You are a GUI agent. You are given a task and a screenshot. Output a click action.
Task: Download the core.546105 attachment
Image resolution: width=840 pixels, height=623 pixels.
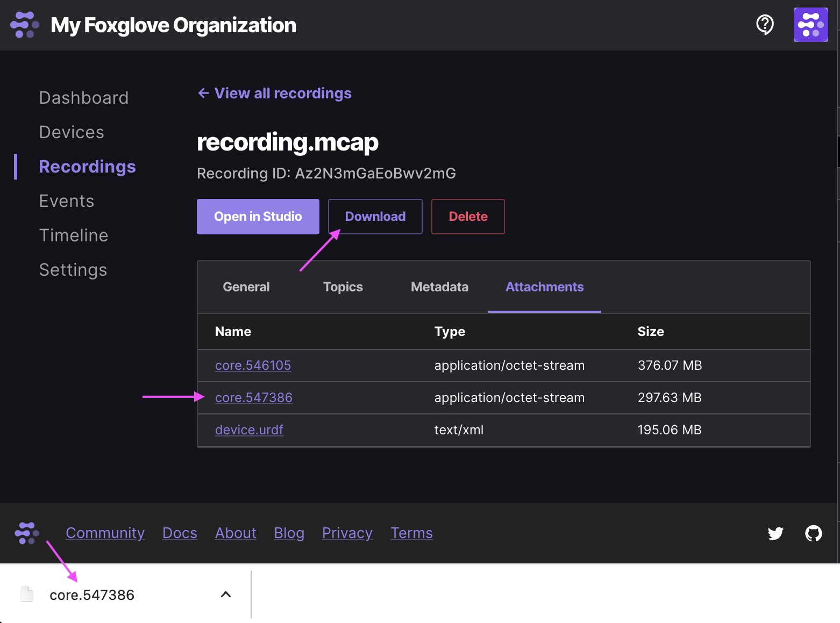click(253, 365)
